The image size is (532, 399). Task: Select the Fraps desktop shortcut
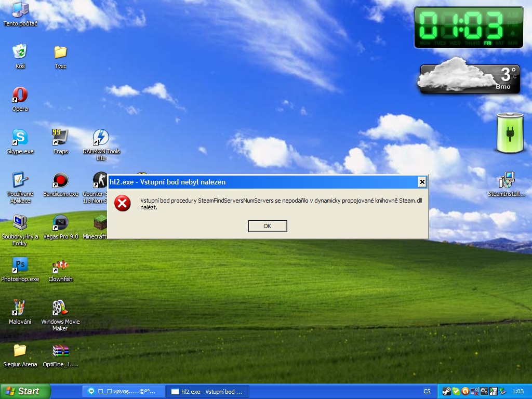(60, 142)
